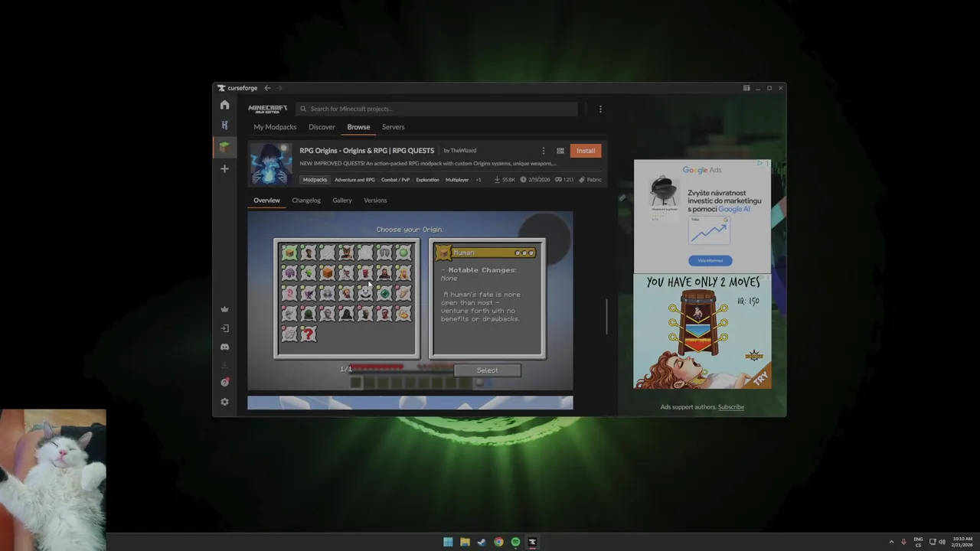980x551 pixels.
Task: Switch to the Discover tab
Action: pyautogui.click(x=322, y=127)
